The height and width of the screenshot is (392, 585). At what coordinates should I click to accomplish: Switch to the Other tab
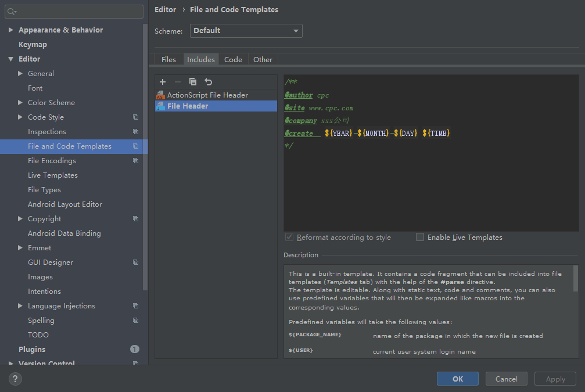(263, 60)
